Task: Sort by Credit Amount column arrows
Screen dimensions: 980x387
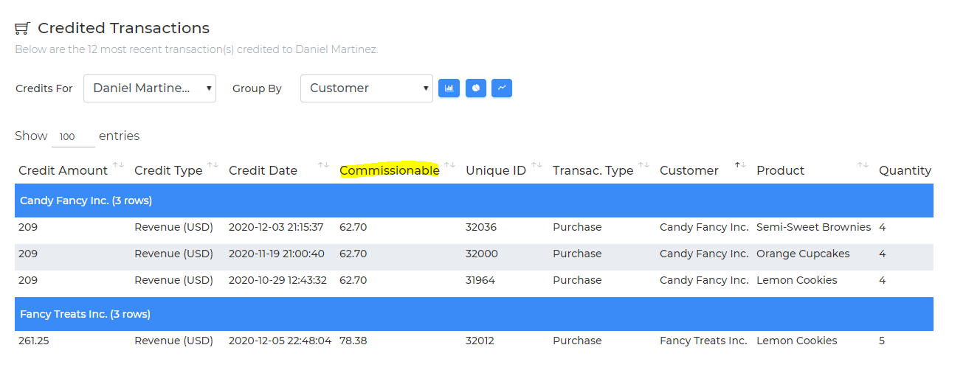Action: (x=118, y=165)
